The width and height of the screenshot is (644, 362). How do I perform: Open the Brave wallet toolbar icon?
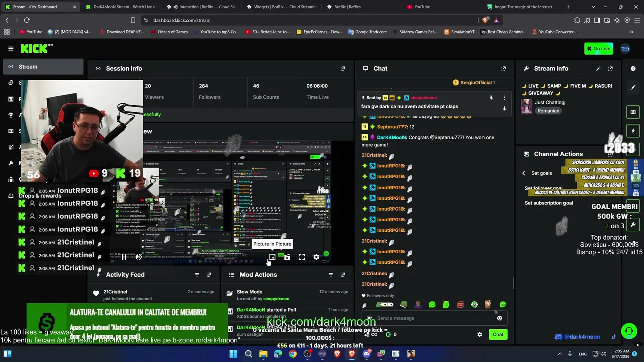607,20
